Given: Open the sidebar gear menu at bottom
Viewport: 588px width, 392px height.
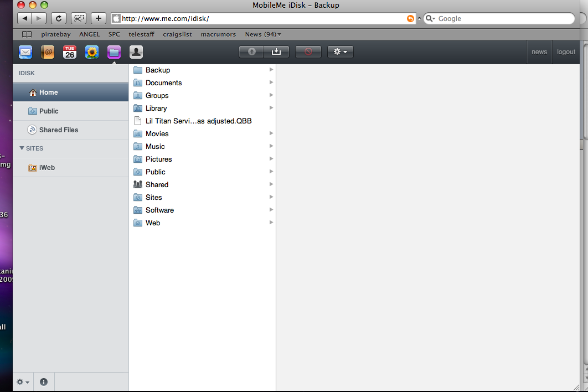Looking at the screenshot, I should click(x=23, y=382).
